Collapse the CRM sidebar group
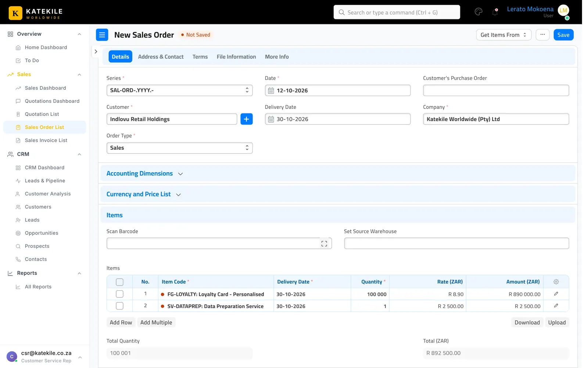This screenshot has height=368, width=588. pyautogui.click(x=79, y=155)
